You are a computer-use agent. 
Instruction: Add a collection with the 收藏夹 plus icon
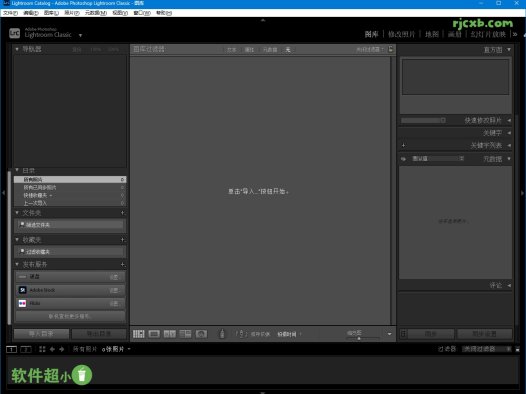(x=123, y=239)
